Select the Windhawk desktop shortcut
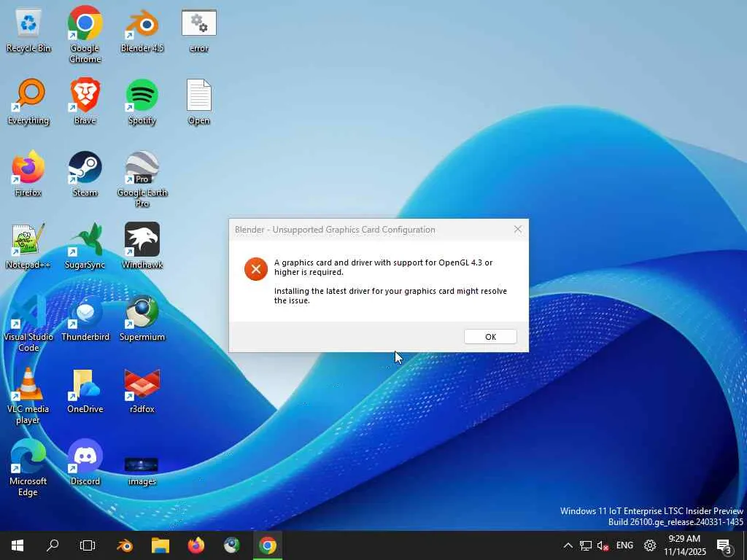Screen dimensions: 747x560 (142, 246)
